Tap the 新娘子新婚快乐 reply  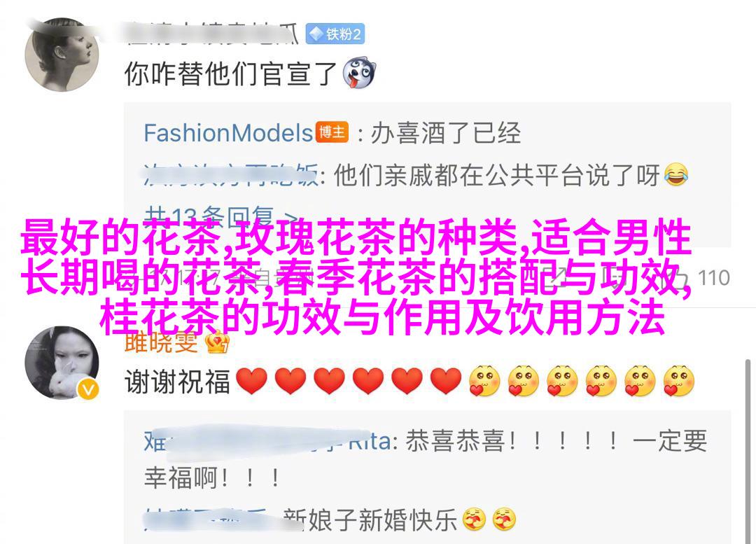tap(370, 519)
